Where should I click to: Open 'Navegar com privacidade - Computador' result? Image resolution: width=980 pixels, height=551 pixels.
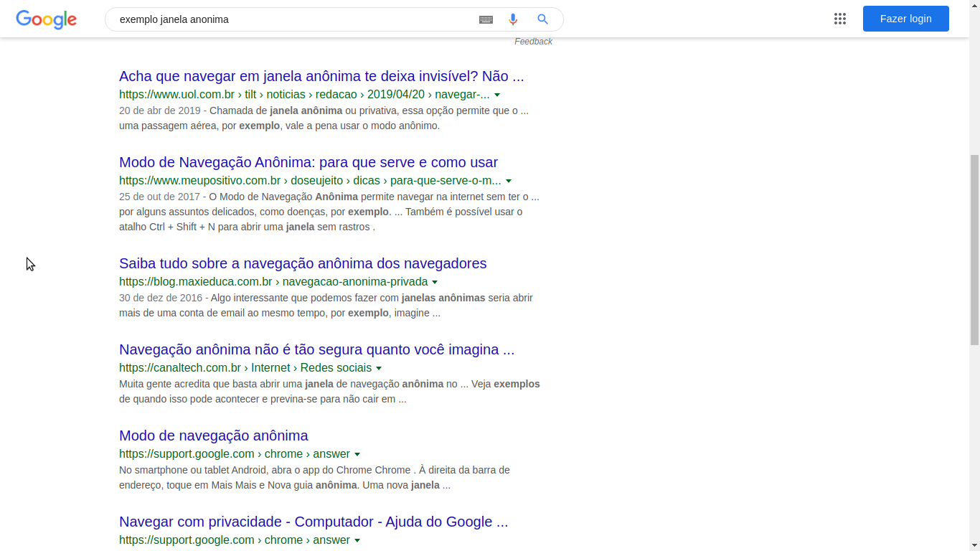click(x=314, y=522)
